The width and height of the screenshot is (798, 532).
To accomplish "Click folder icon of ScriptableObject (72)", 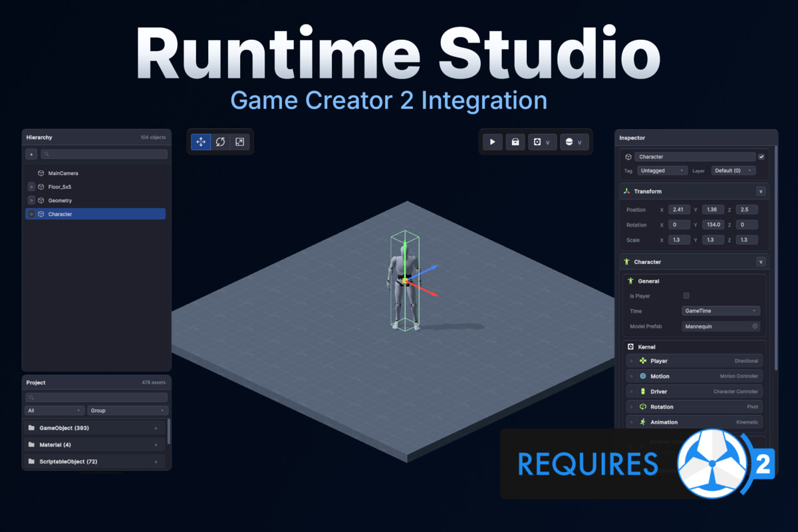I will click(x=31, y=461).
